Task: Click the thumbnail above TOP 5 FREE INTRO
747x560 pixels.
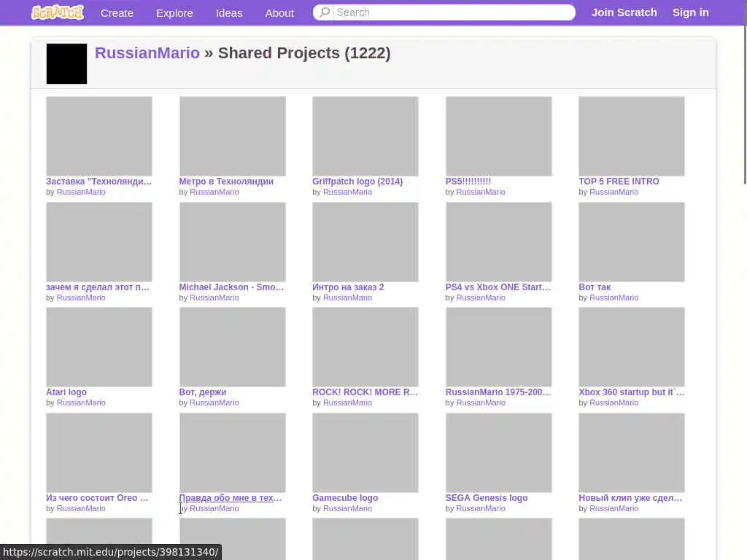Action: (632, 136)
